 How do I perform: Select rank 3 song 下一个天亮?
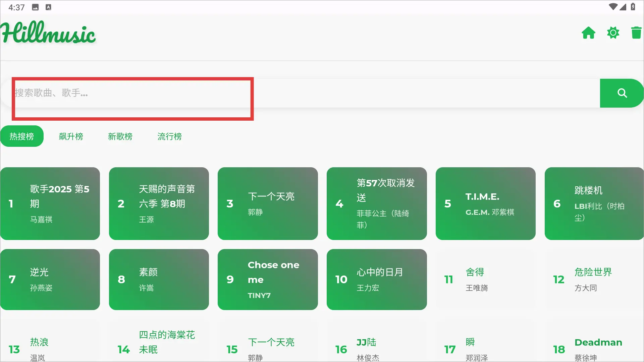[268, 203]
